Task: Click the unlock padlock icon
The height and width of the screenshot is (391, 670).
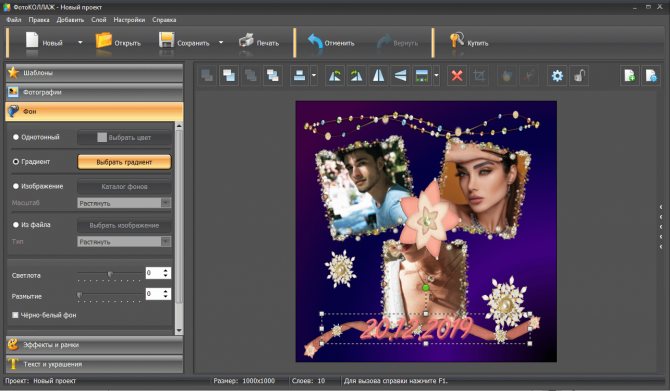Action: coord(579,76)
